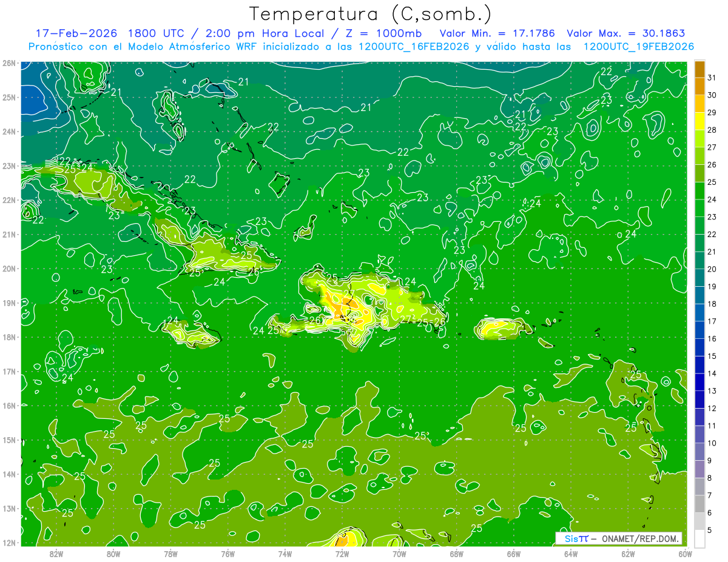Click the '60W' longitude axis label

(x=686, y=553)
